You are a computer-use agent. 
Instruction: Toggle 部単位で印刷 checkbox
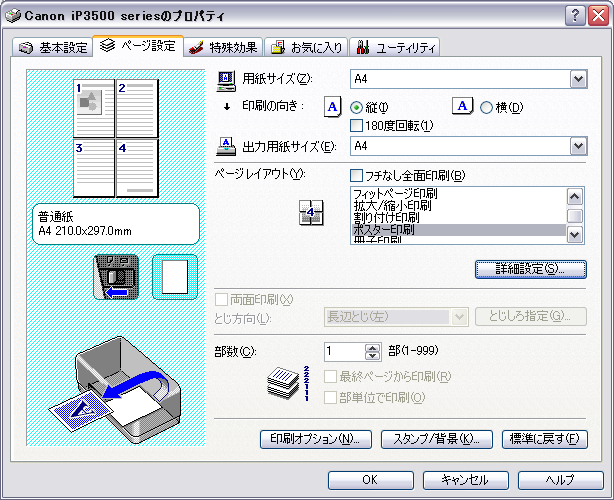tap(330, 398)
